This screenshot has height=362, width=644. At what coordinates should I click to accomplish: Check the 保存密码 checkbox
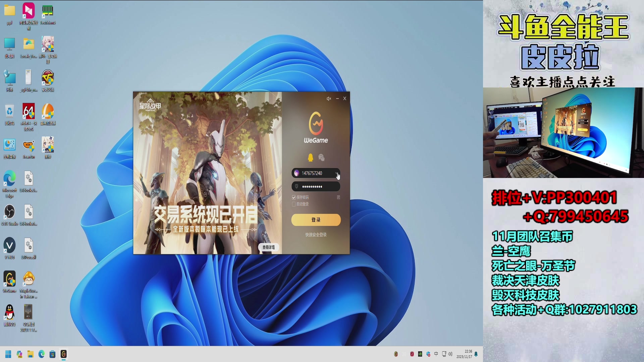(294, 197)
